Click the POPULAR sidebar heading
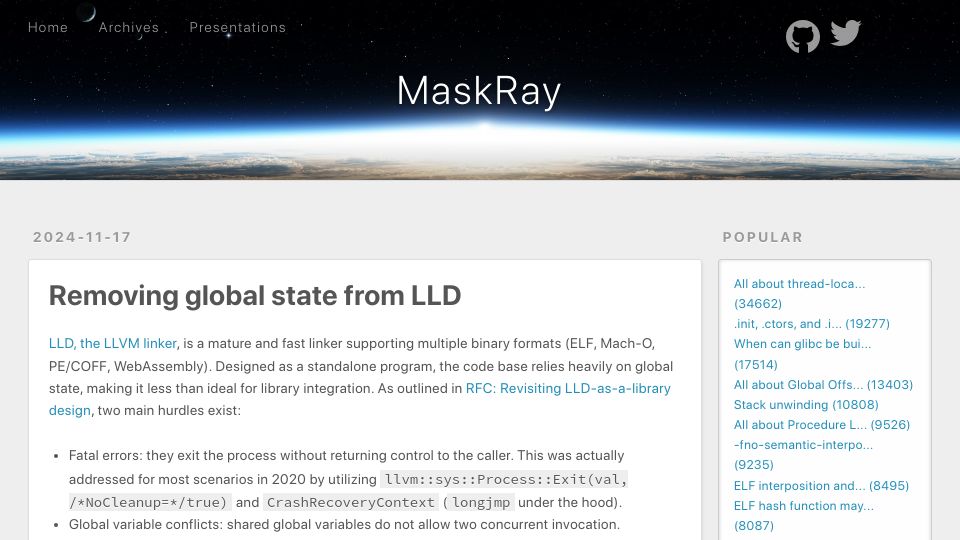 (762, 237)
